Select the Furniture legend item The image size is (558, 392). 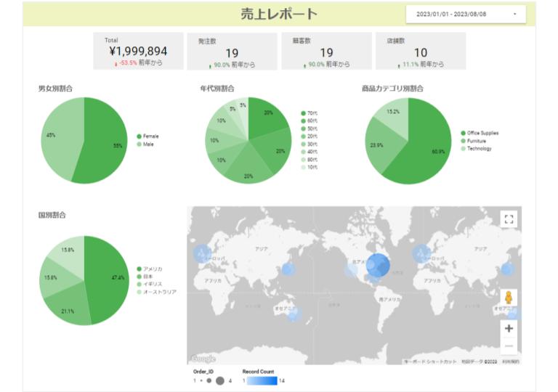477,141
